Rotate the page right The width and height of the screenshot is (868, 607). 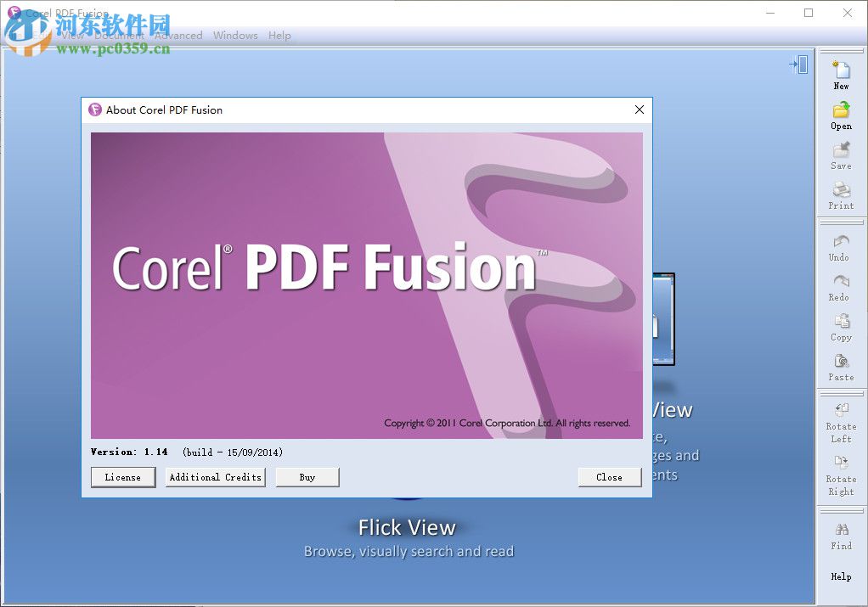coord(840,470)
